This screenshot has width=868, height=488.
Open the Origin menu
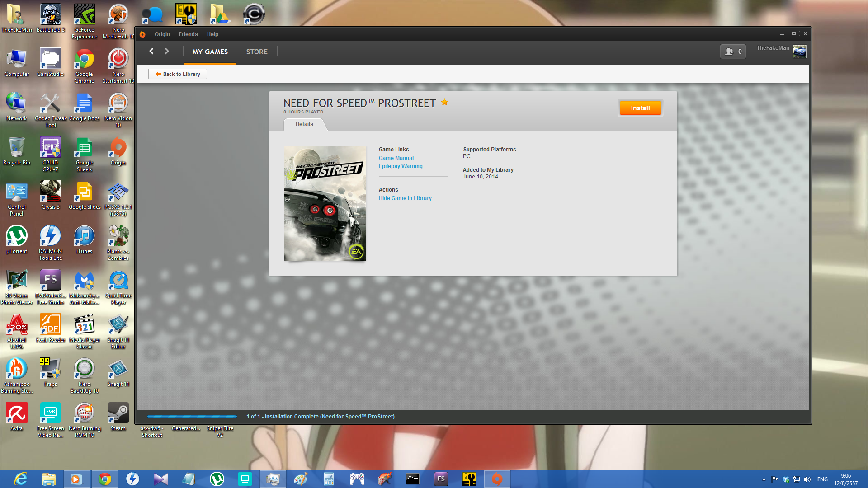point(162,34)
